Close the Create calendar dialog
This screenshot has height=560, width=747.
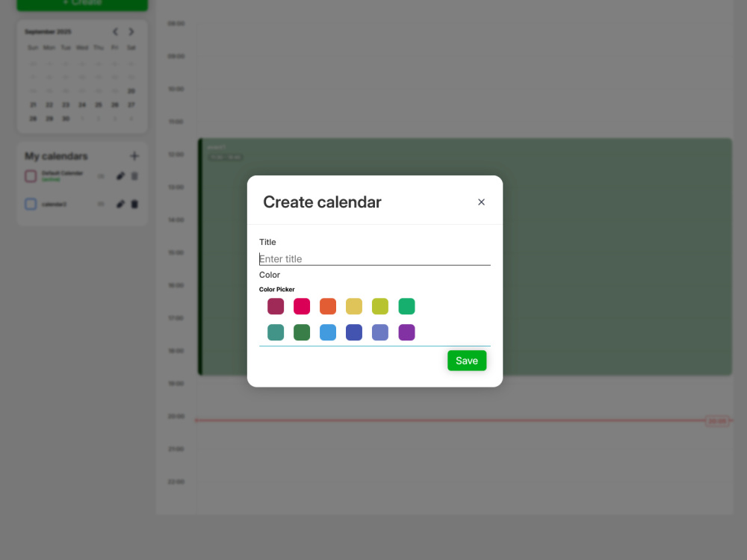click(x=481, y=202)
